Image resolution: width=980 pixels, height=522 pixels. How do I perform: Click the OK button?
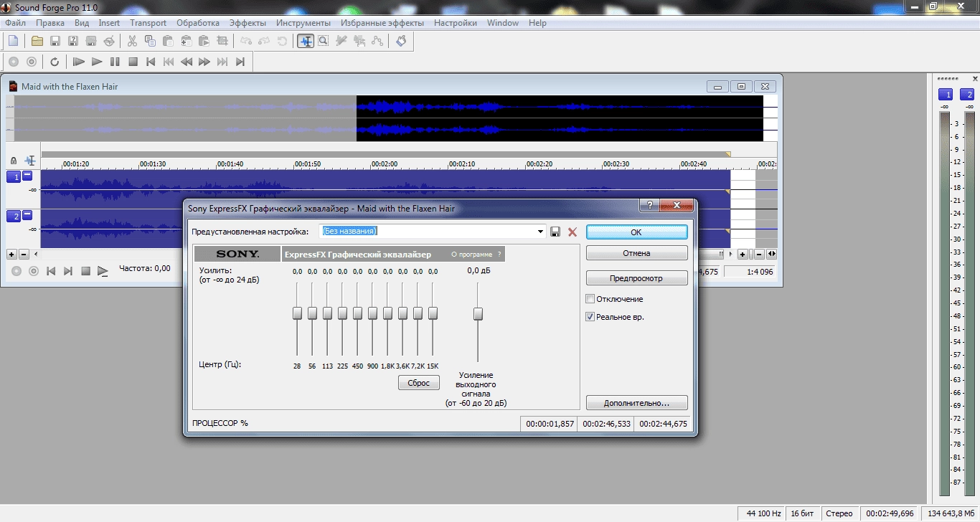click(x=636, y=232)
